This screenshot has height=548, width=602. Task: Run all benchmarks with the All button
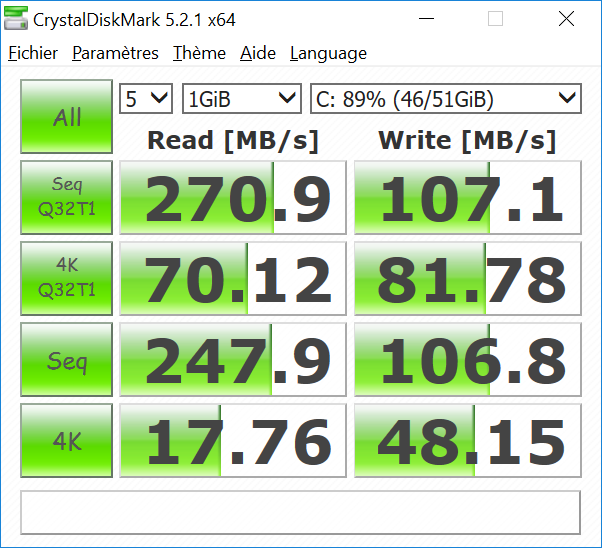[x=66, y=116]
